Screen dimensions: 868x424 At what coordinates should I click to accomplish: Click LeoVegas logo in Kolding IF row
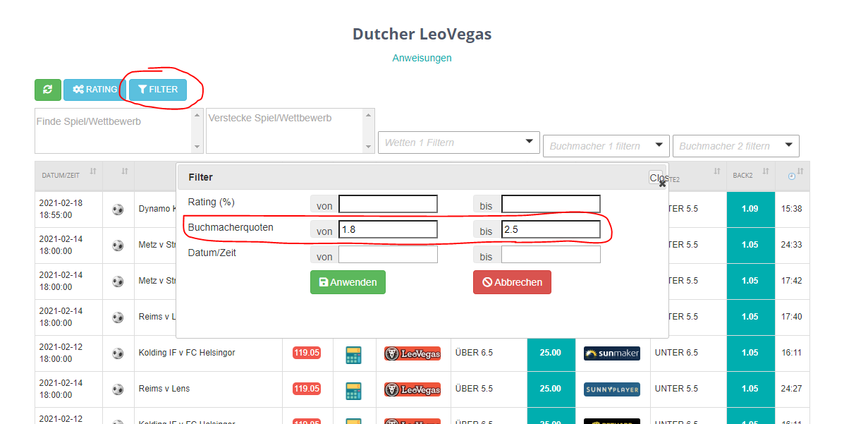click(412, 353)
